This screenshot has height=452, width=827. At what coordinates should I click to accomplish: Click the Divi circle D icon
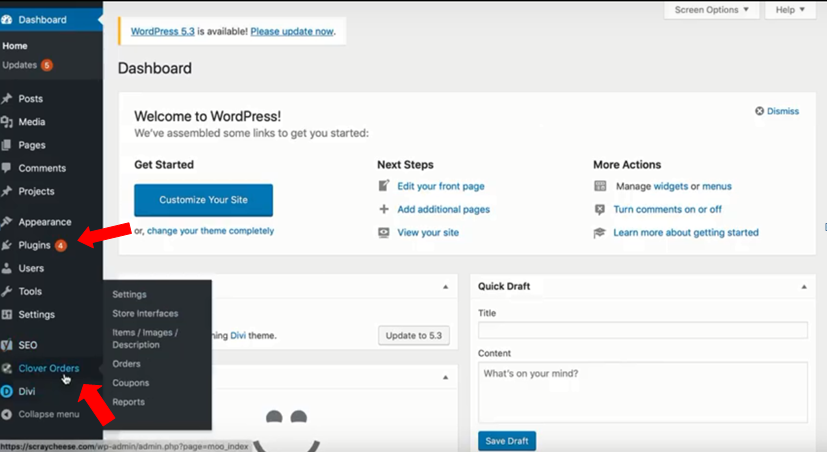click(6, 391)
